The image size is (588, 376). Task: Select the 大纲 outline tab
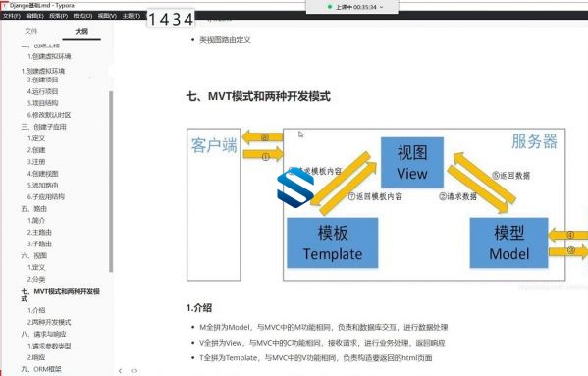[81, 31]
